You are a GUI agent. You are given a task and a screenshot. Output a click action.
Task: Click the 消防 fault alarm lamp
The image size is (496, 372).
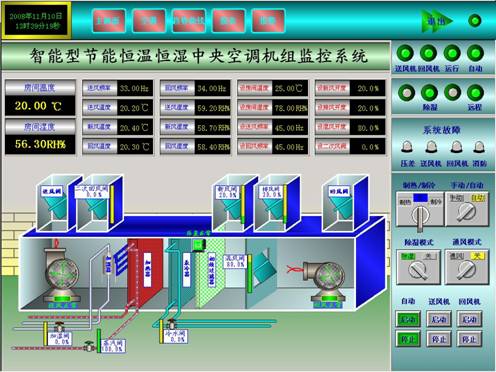pos(479,147)
